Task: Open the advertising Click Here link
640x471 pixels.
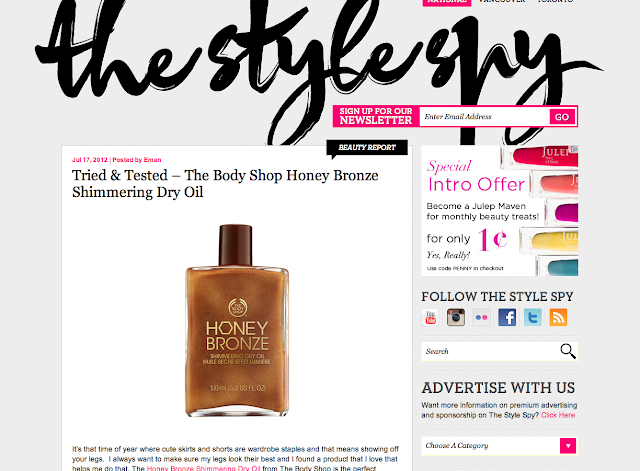Action: click(x=558, y=415)
